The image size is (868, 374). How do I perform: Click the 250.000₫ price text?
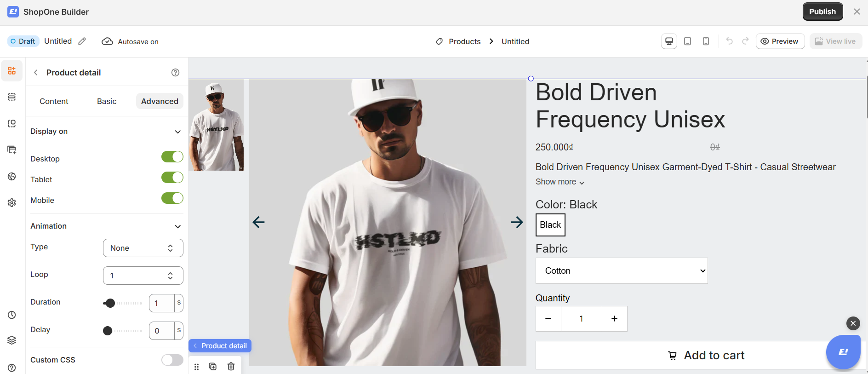(554, 147)
